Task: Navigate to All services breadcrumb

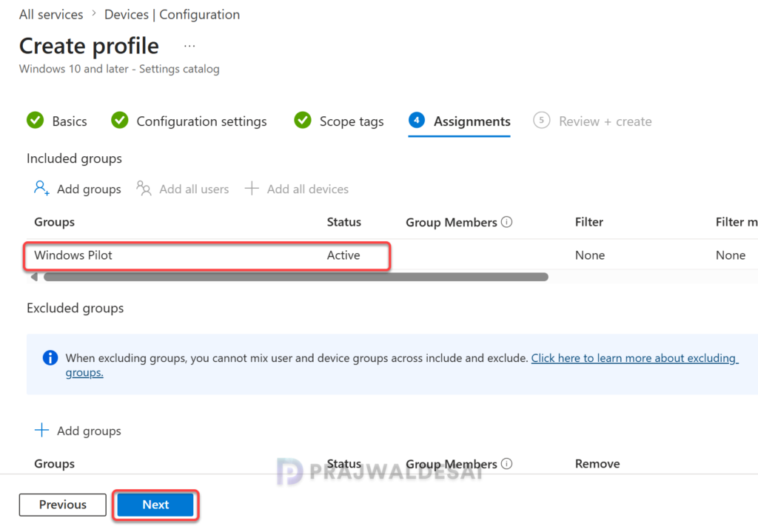Action: (51, 15)
